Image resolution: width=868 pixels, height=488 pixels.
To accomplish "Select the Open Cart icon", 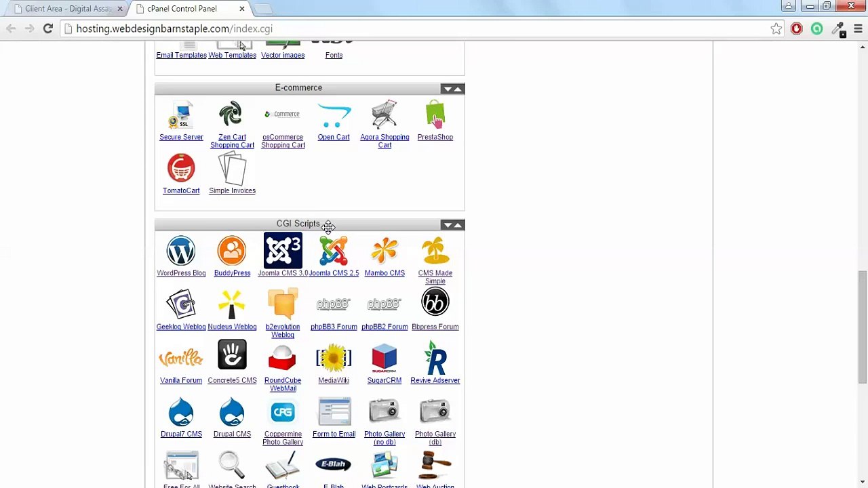I will (334, 115).
